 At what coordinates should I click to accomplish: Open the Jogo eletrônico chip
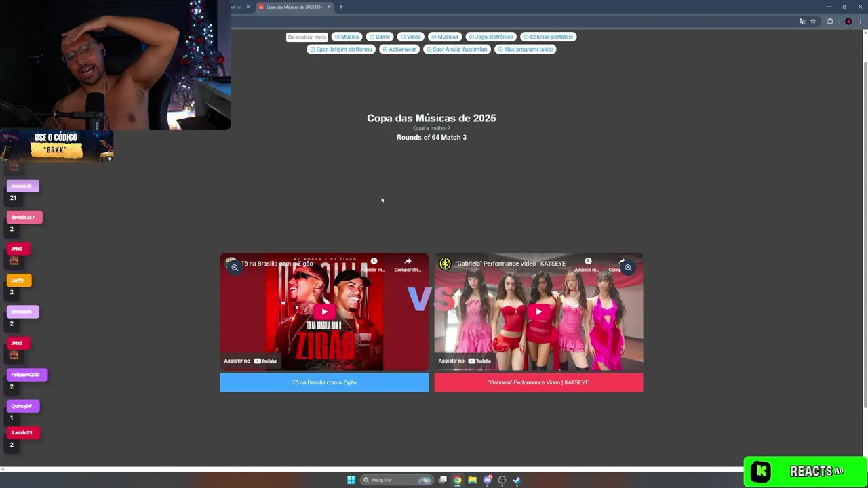coord(491,37)
